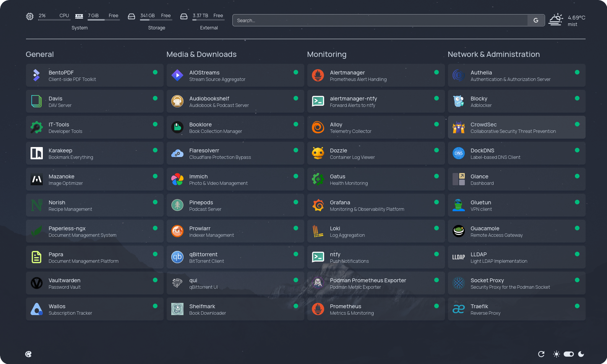Click the Grafana app icon
Image resolution: width=607 pixels, height=364 pixels.
(x=318, y=205)
